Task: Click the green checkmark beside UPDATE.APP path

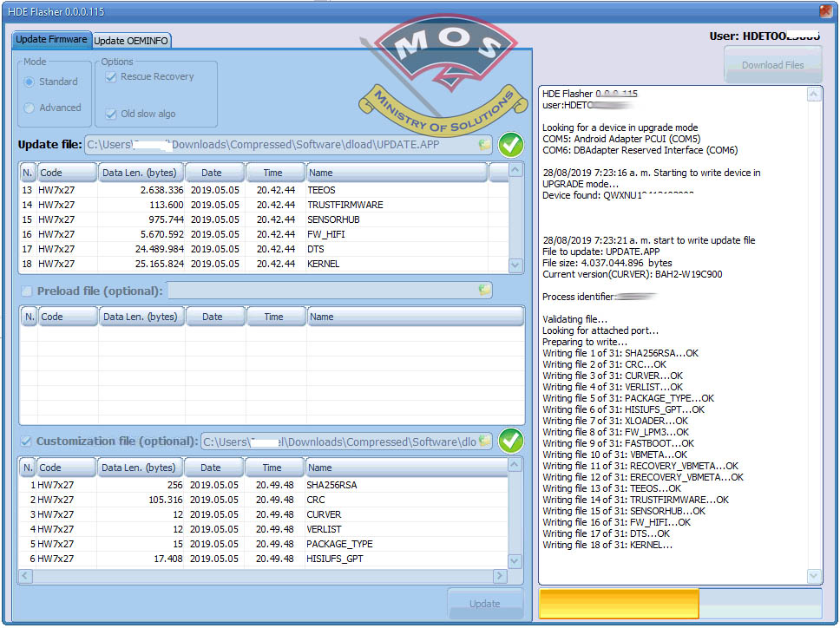Action: pyautogui.click(x=510, y=144)
